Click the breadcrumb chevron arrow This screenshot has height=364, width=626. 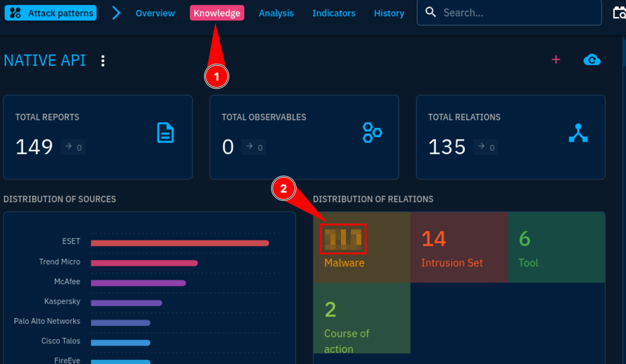point(116,13)
